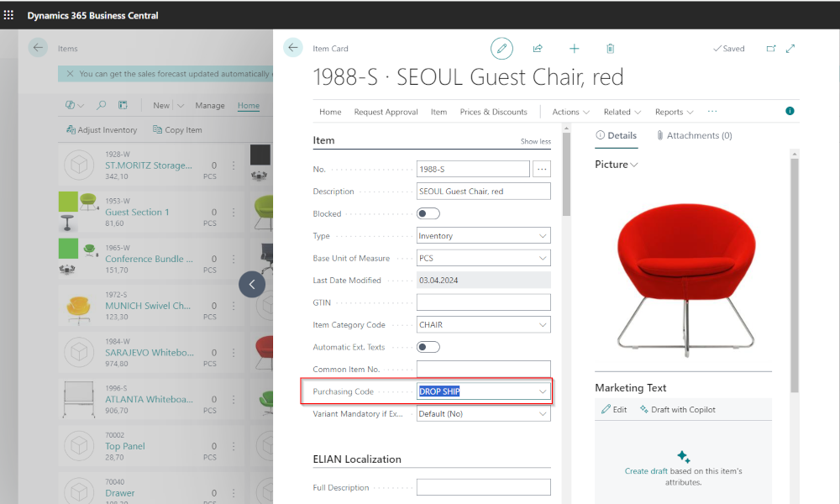Click the info FactBox toggle icon
840x504 pixels.
tap(790, 111)
